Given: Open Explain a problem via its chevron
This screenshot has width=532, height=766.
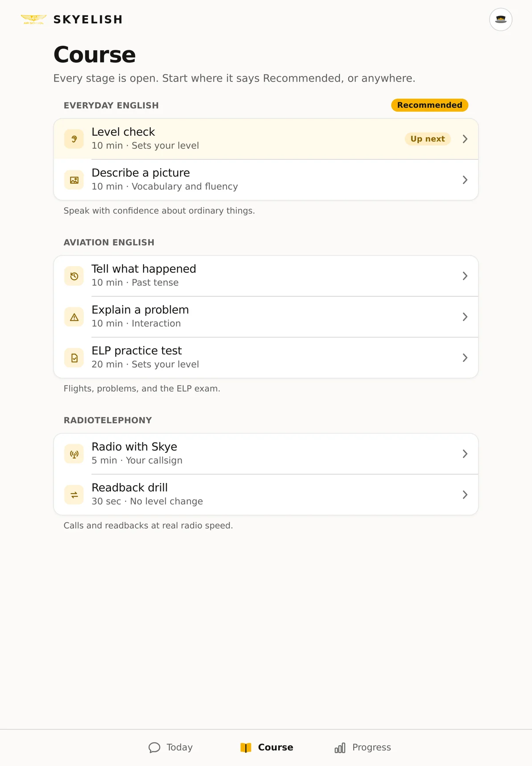Looking at the screenshot, I should point(465,317).
